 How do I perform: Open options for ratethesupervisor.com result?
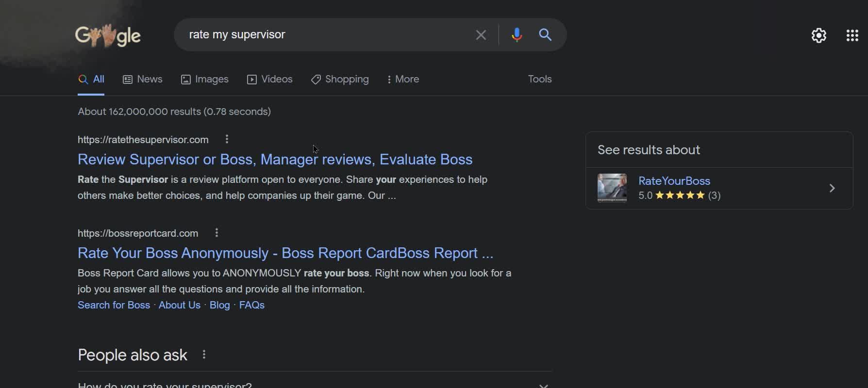coord(227,139)
